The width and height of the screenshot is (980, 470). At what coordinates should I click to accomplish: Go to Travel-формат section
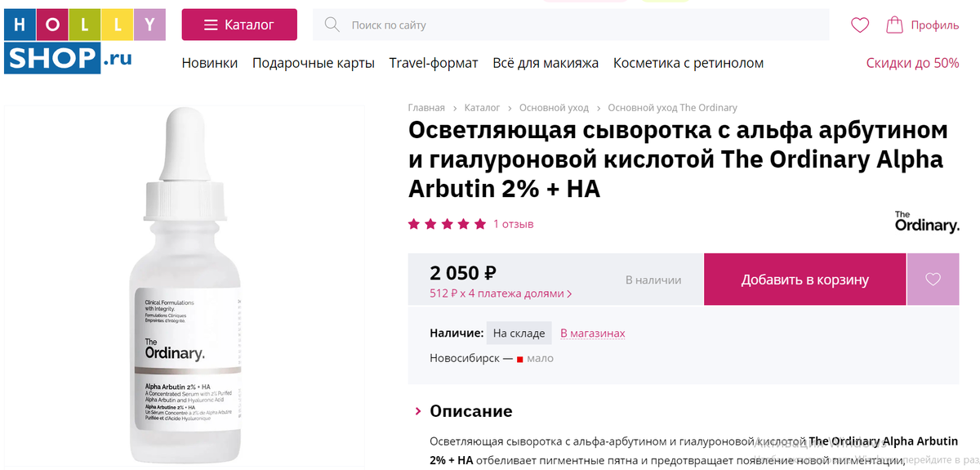(434, 63)
